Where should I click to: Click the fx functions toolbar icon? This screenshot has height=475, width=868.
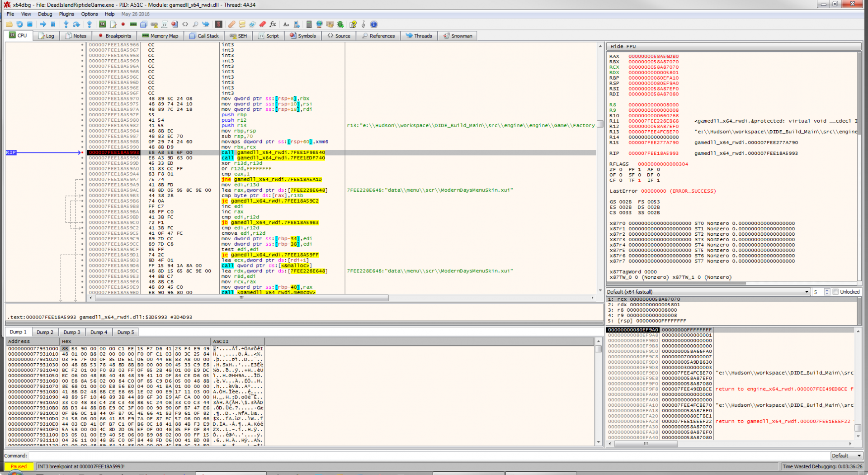click(x=273, y=24)
